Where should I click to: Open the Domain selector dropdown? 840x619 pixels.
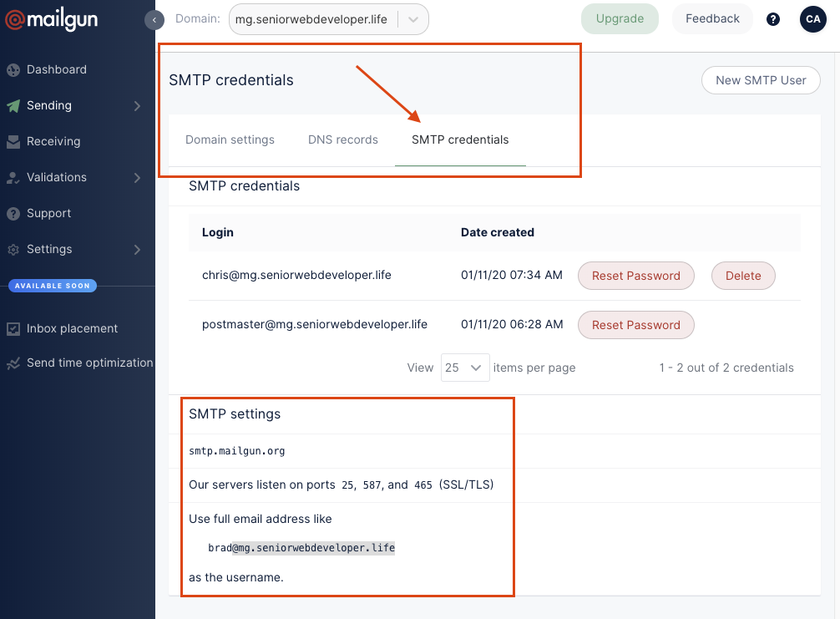[328, 19]
